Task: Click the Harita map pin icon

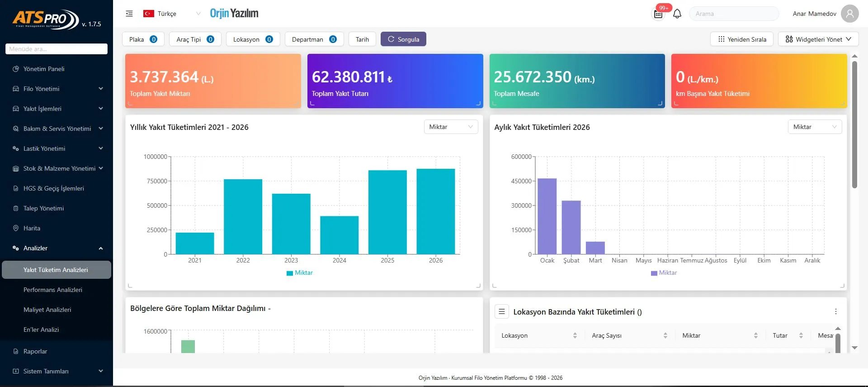Action: click(16, 228)
